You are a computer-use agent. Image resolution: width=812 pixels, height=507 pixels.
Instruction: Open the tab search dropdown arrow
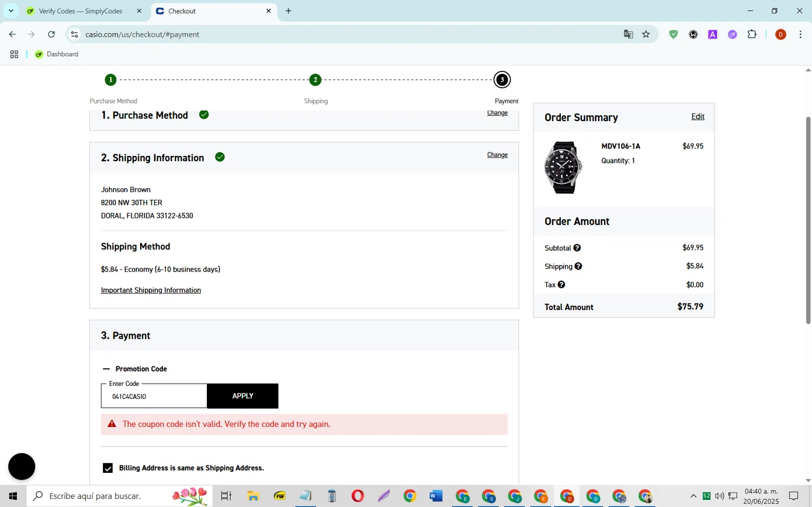(11, 11)
